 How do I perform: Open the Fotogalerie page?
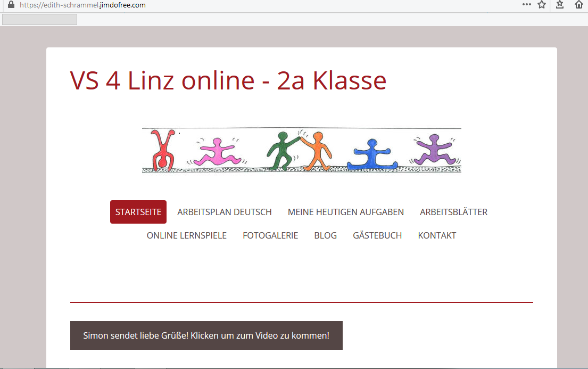(x=270, y=235)
